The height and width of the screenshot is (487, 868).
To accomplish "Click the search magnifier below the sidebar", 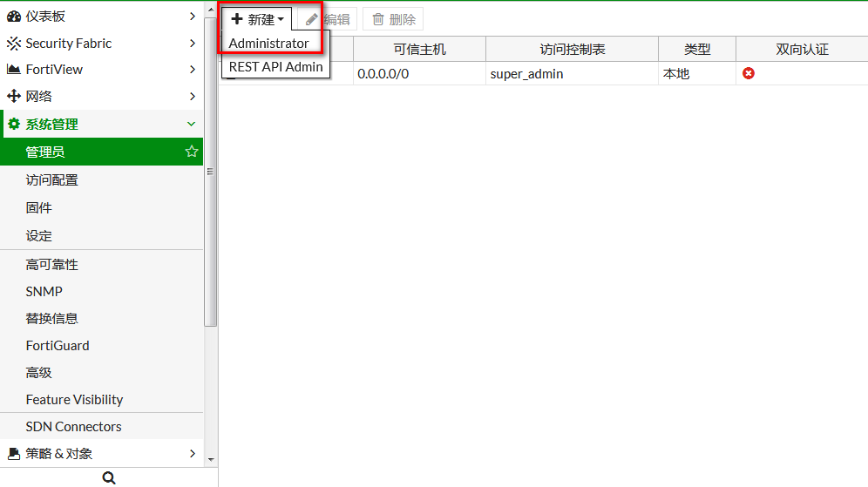I will click(109, 477).
